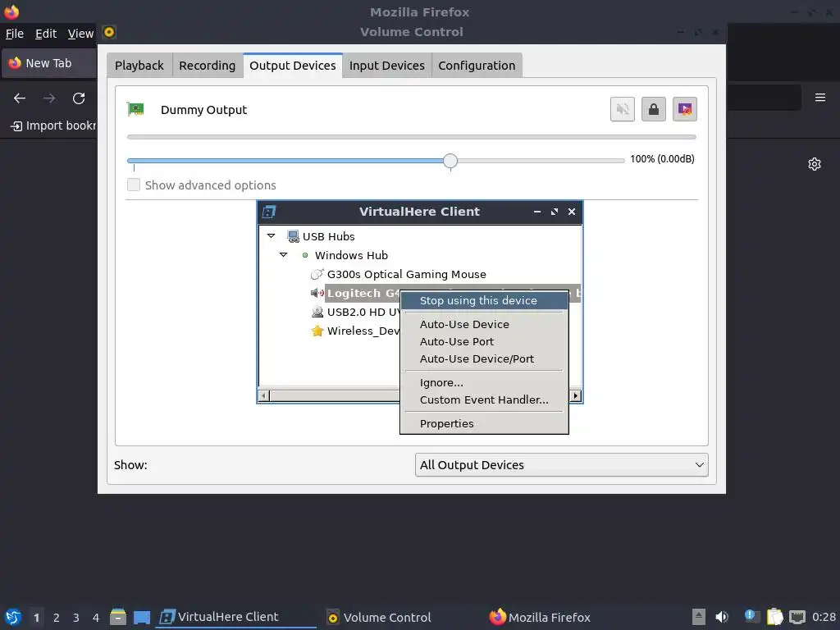Maximize the VirtualHere Client window
Viewport: 840px width, 630px height.
coord(555,212)
